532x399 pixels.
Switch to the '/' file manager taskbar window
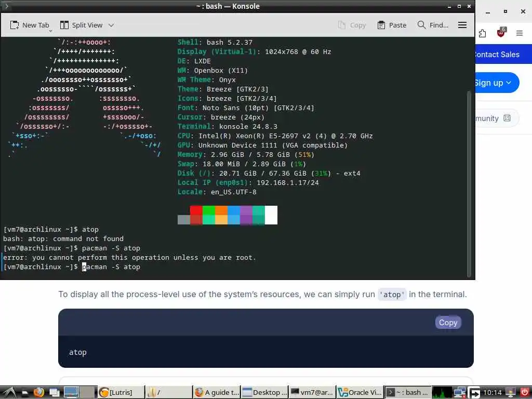tap(168, 393)
